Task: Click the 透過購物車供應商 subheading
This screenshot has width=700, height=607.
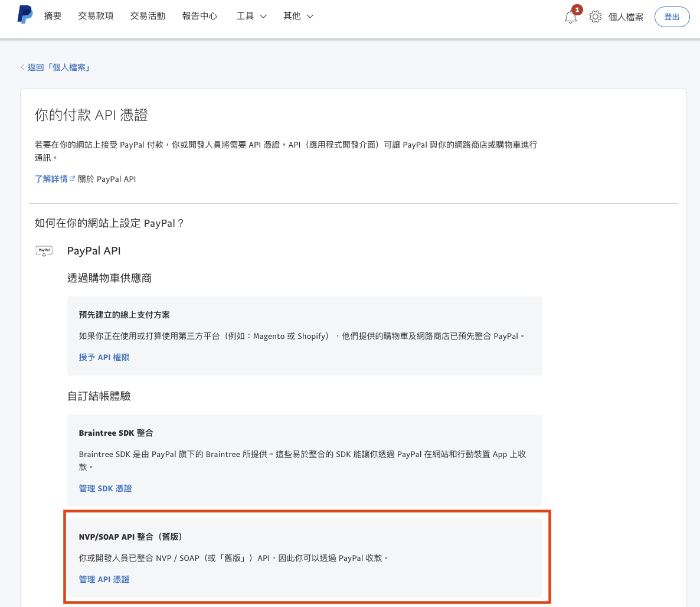Action: [109, 278]
